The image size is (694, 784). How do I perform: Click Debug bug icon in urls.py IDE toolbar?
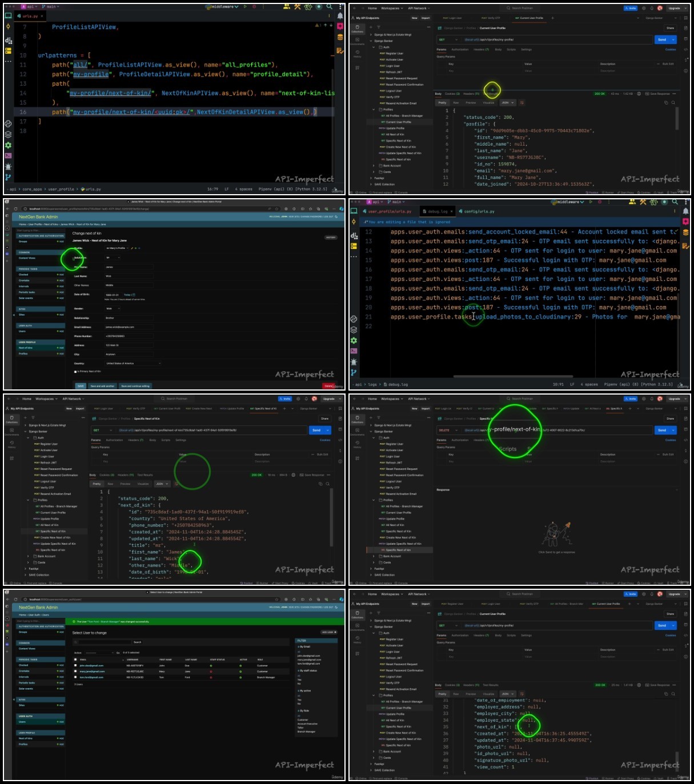[x=253, y=7]
